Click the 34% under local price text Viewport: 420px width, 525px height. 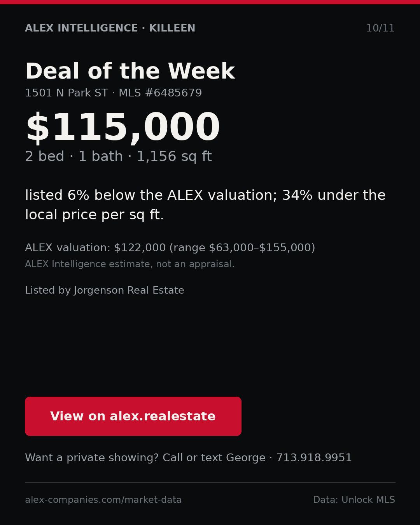click(x=205, y=205)
